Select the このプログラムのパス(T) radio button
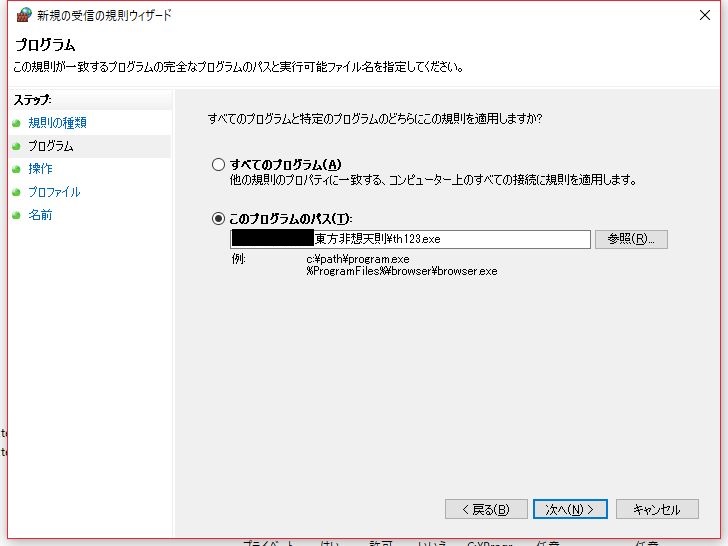Image resolution: width=728 pixels, height=546 pixels. point(218,219)
